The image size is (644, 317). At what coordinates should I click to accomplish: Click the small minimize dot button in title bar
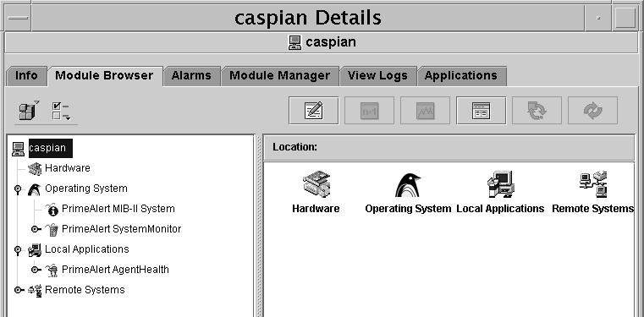[x=598, y=18]
